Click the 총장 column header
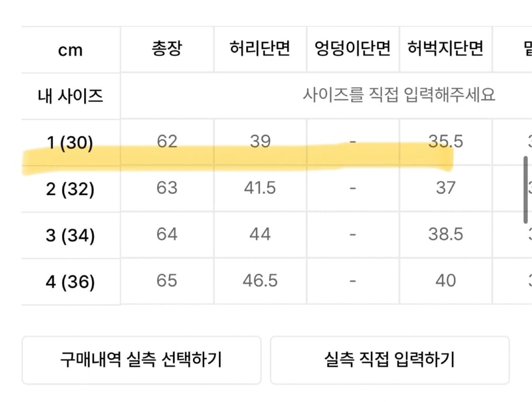The height and width of the screenshot is (402, 532). point(167,49)
